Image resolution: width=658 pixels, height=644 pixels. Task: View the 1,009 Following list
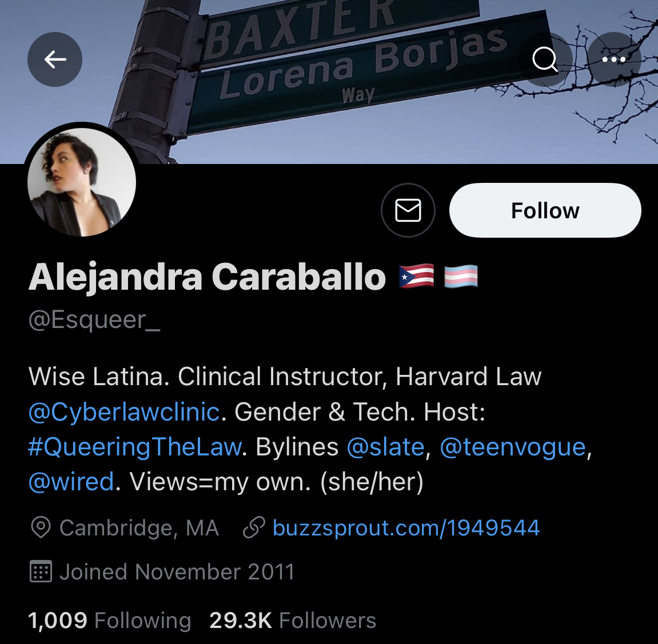[x=110, y=620]
